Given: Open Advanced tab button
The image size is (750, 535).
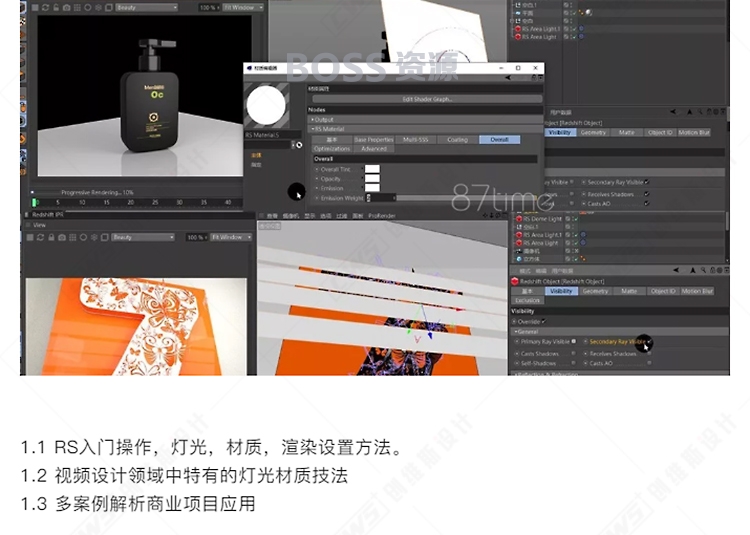Looking at the screenshot, I should coord(374,149).
